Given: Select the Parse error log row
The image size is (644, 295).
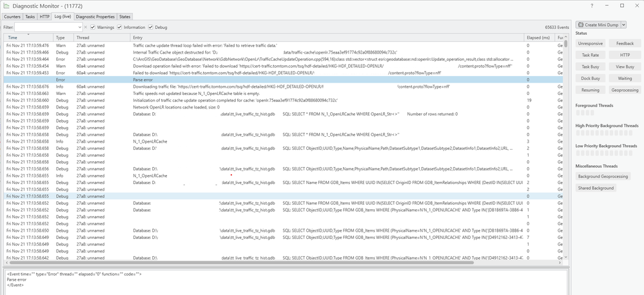Looking at the screenshot, I should (x=258, y=79).
